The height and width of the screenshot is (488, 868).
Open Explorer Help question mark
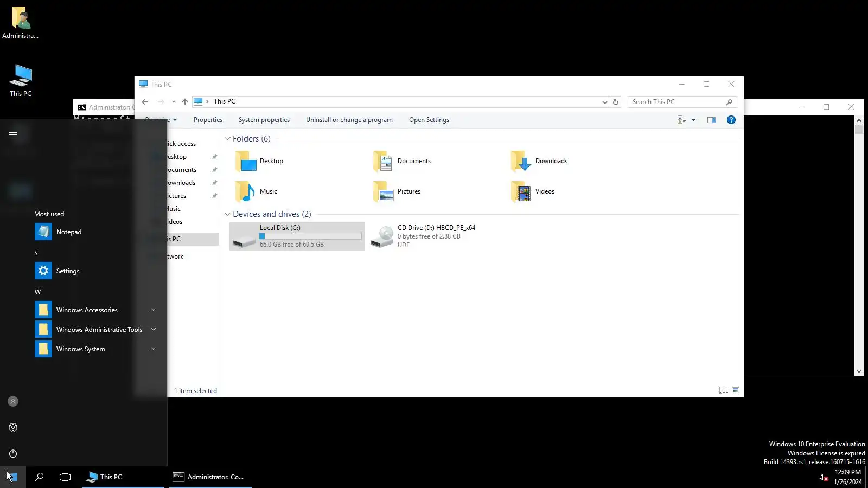[731, 120]
